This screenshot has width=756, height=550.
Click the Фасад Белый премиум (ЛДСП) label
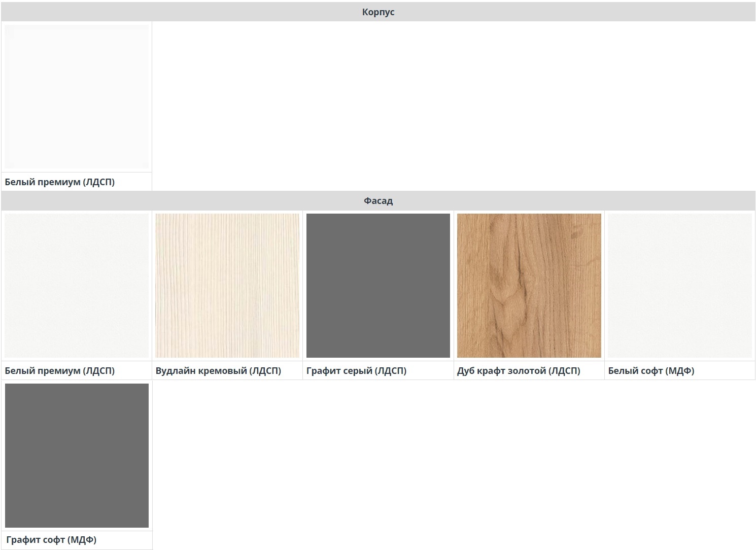tap(59, 371)
